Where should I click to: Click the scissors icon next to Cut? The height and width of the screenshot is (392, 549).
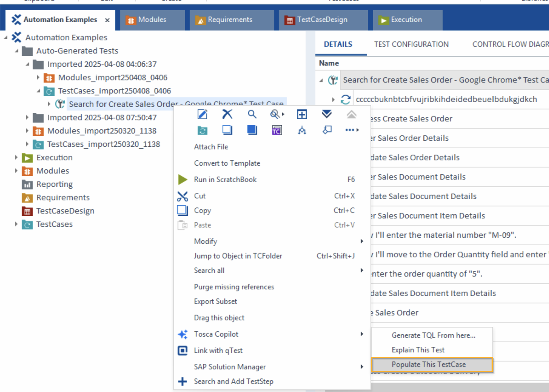pos(182,196)
